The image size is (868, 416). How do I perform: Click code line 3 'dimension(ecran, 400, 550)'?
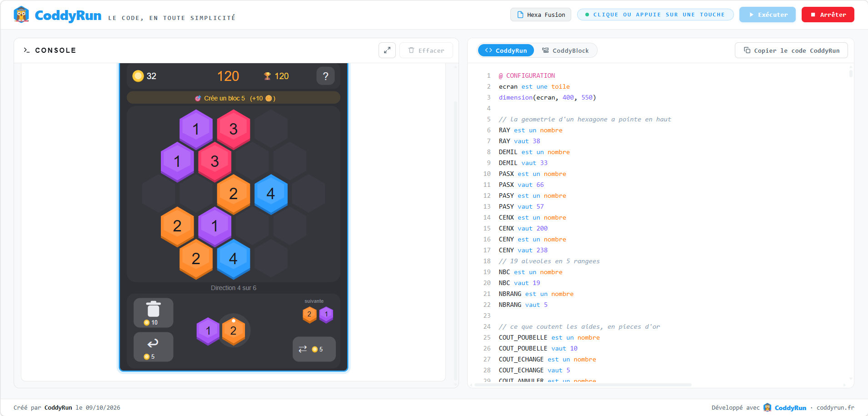(547, 97)
